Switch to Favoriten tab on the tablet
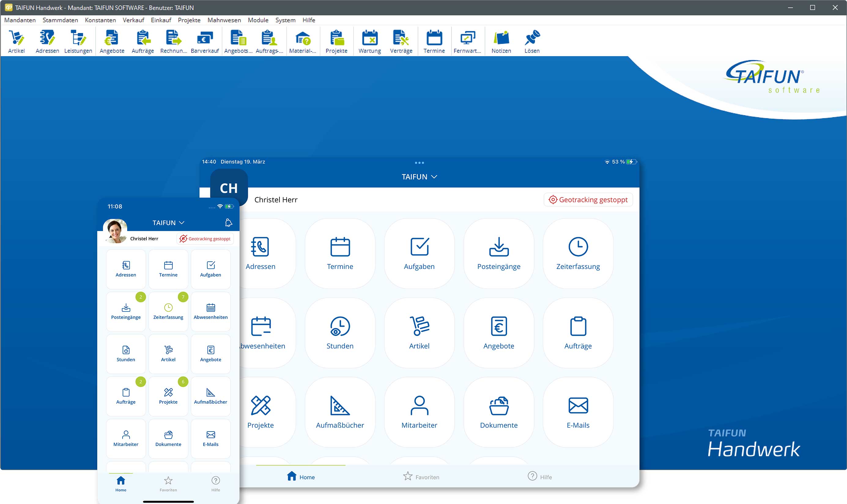The image size is (847, 504). point(421,476)
